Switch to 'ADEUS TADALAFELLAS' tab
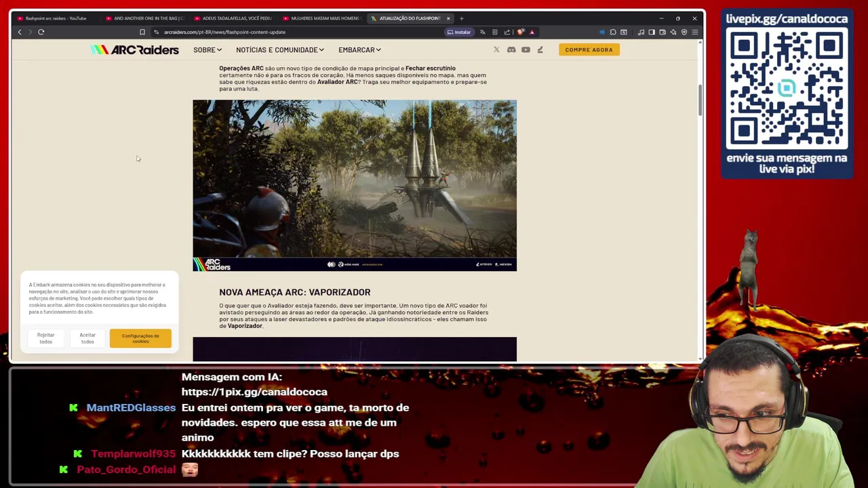The width and height of the screenshot is (868, 488). (x=234, y=18)
